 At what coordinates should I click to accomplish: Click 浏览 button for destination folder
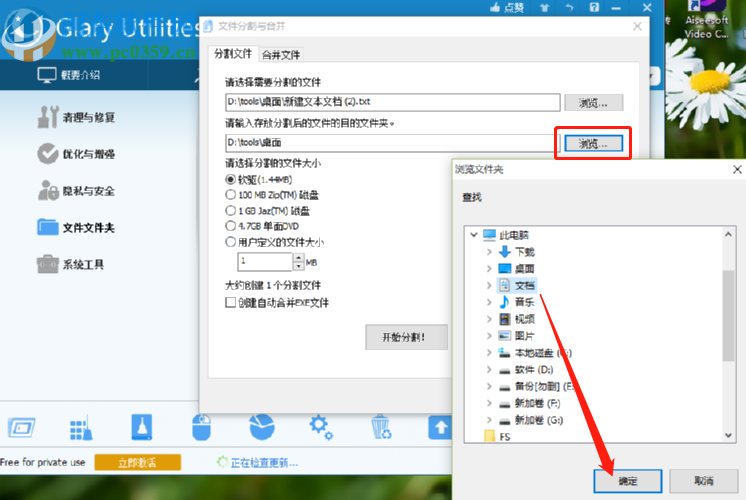coord(593,143)
